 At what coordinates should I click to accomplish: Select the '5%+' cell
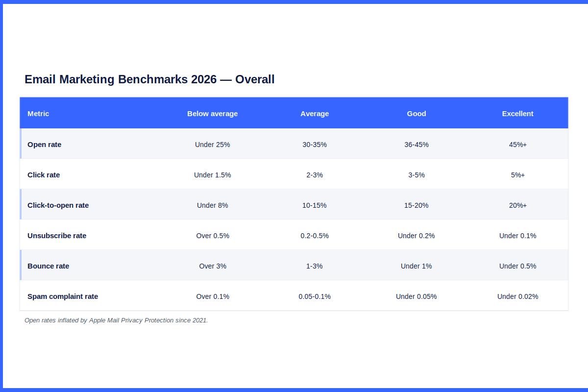518,175
